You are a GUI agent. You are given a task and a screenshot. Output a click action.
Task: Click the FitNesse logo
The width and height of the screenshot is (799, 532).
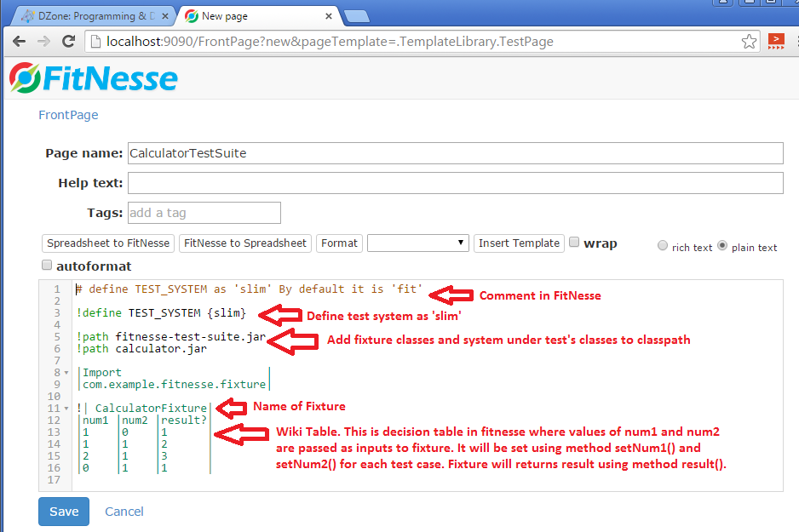(93, 78)
